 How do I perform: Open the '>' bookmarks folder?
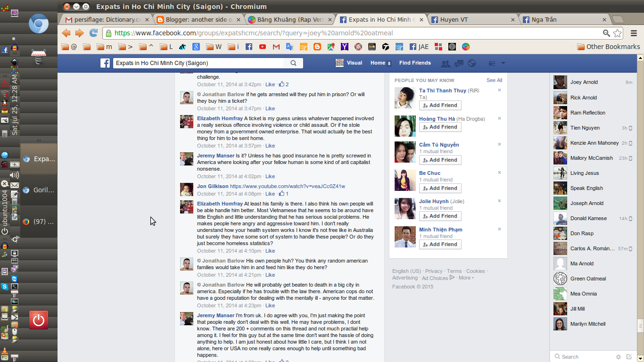click(126, 47)
